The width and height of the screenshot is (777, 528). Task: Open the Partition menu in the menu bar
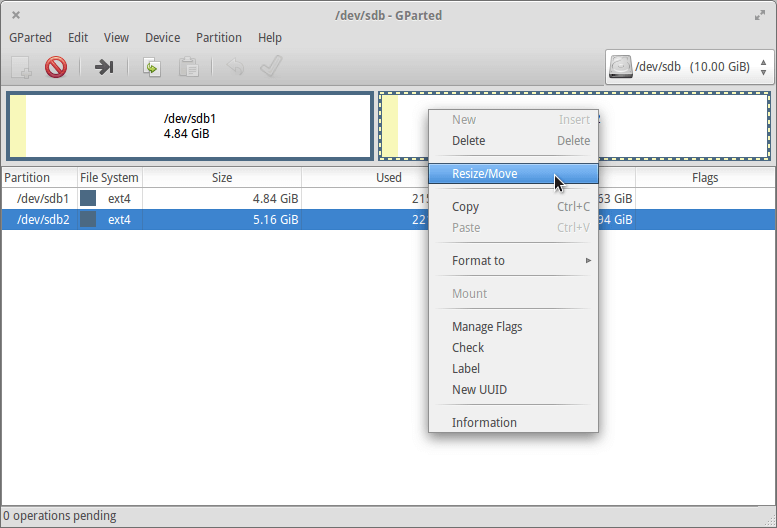(219, 38)
